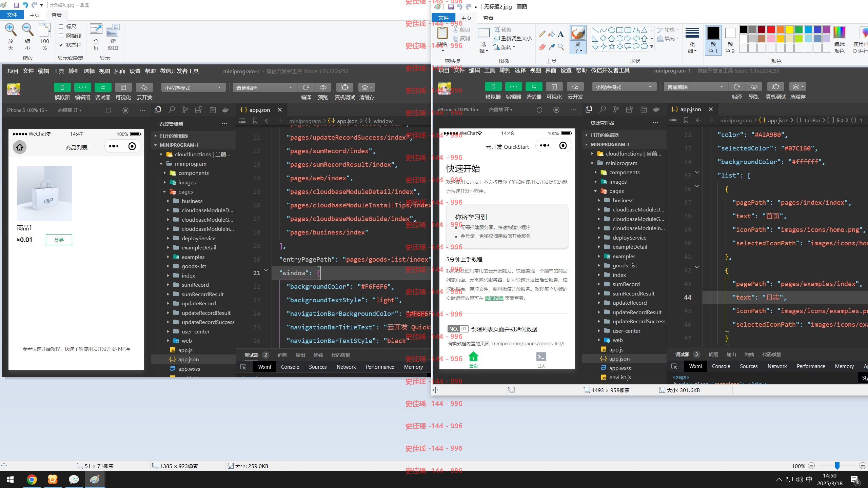This screenshot has width=868, height=488.
Task: Click the Paint icon on the taskbar
Action: 95,480
